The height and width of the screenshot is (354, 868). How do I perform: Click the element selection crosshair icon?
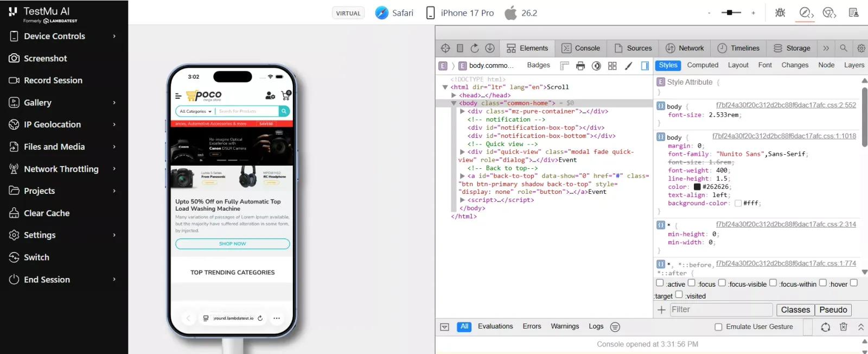445,48
